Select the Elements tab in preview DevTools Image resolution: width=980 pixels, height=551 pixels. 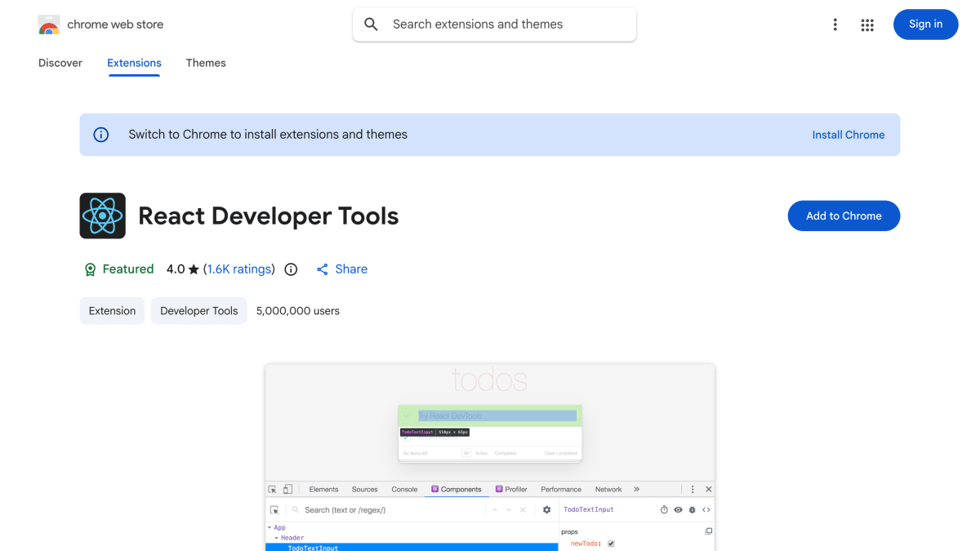(x=323, y=490)
